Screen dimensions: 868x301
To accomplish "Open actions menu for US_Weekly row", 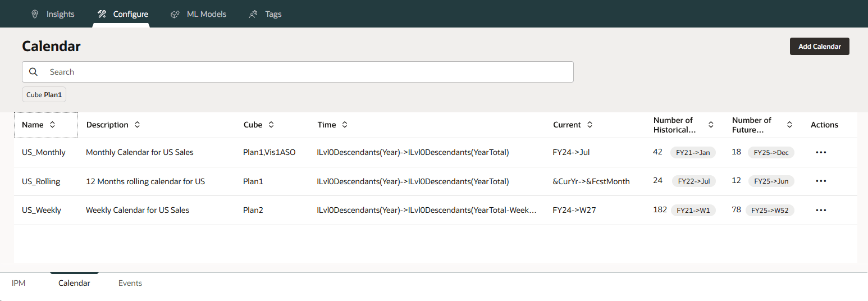I will click(821, 210).
